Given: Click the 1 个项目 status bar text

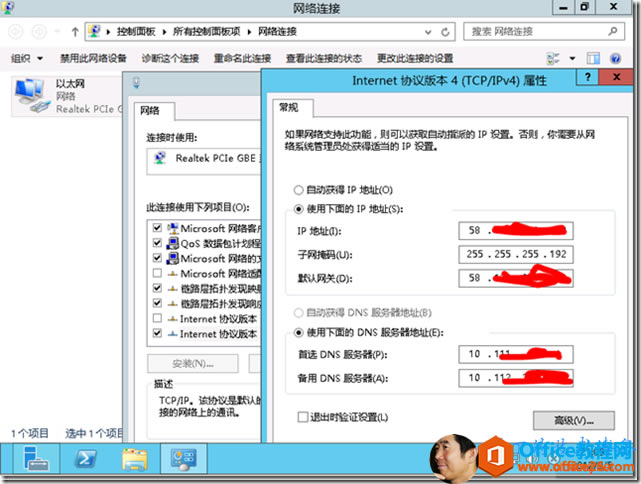Looking at the screenshot, I should point(29,433).
